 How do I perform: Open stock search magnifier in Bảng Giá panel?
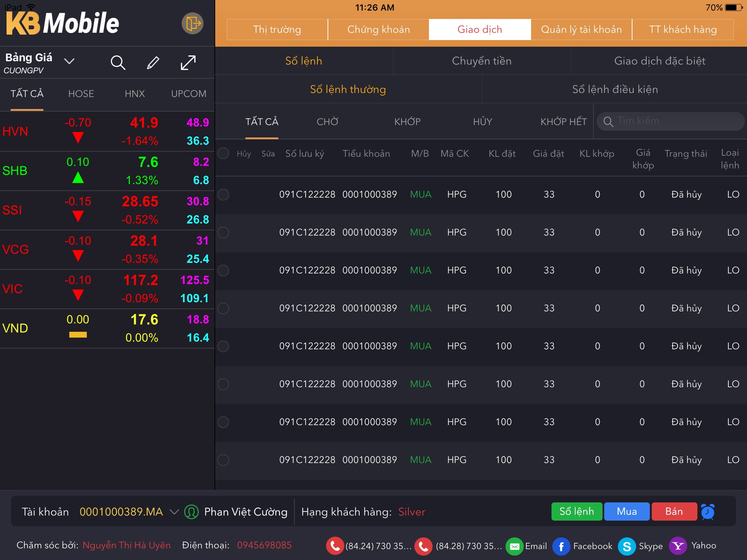click(118, 63)
